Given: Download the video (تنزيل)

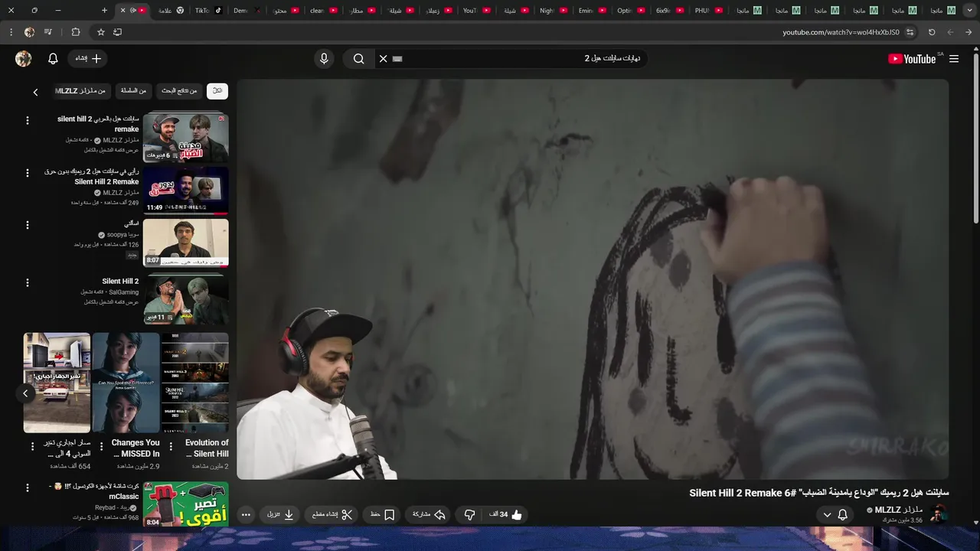Looking at the screenshot, I should click(x=281, y=515).
